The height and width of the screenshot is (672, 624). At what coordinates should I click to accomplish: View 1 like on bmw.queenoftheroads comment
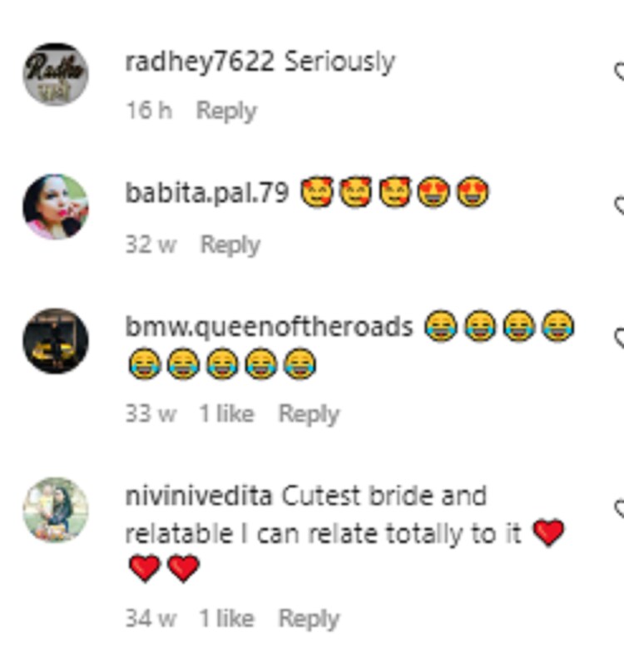pos(227,413)
